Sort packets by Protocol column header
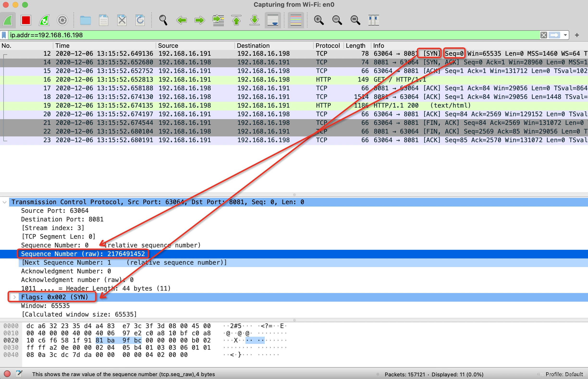Image resolution: width=588 pixels, height=379 pixels. (327, 46)
